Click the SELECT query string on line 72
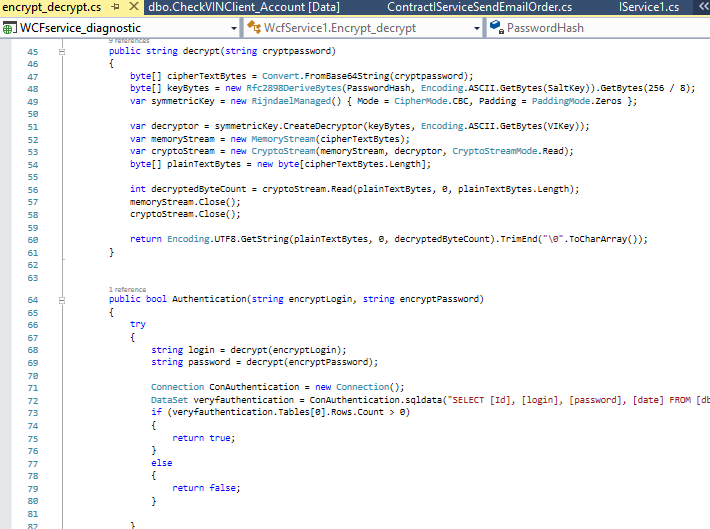Screen dimensions: 710x529 click(x=578, y=399)
